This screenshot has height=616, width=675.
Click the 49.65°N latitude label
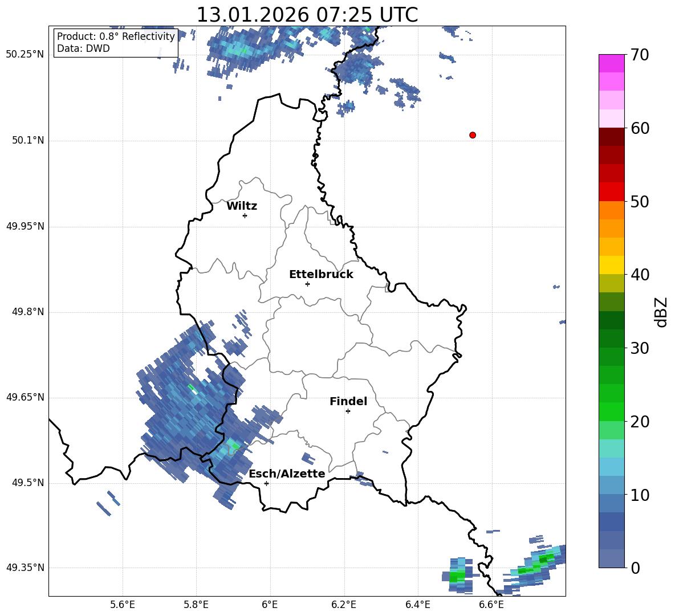25,397
